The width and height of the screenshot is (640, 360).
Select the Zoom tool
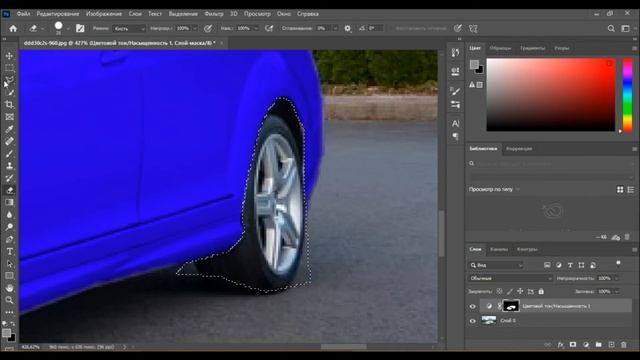click(x=9, y=300)
